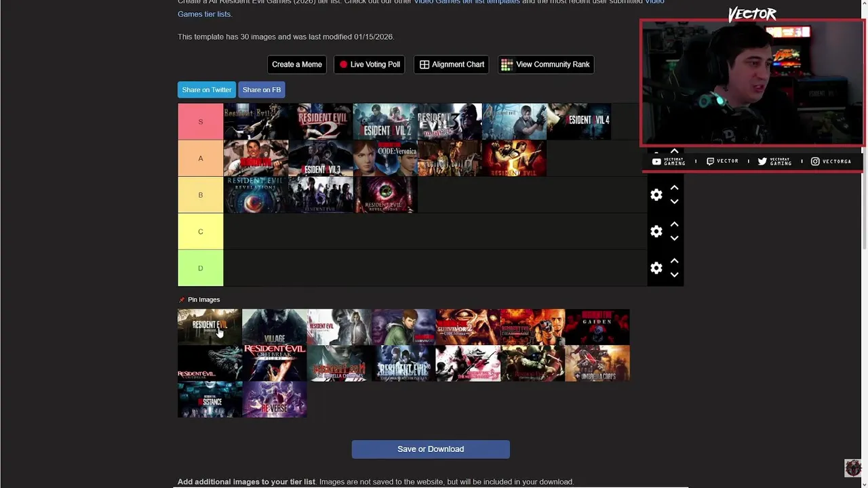Select the yellow C tier label
The image size is (868, 488).
click(200, 231)
